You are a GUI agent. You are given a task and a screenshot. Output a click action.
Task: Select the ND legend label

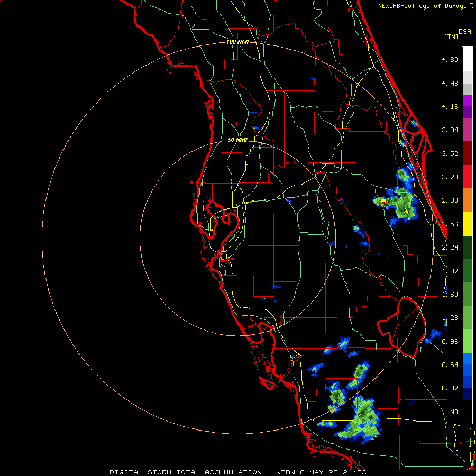pyautogui.click(x=454, y=412)
